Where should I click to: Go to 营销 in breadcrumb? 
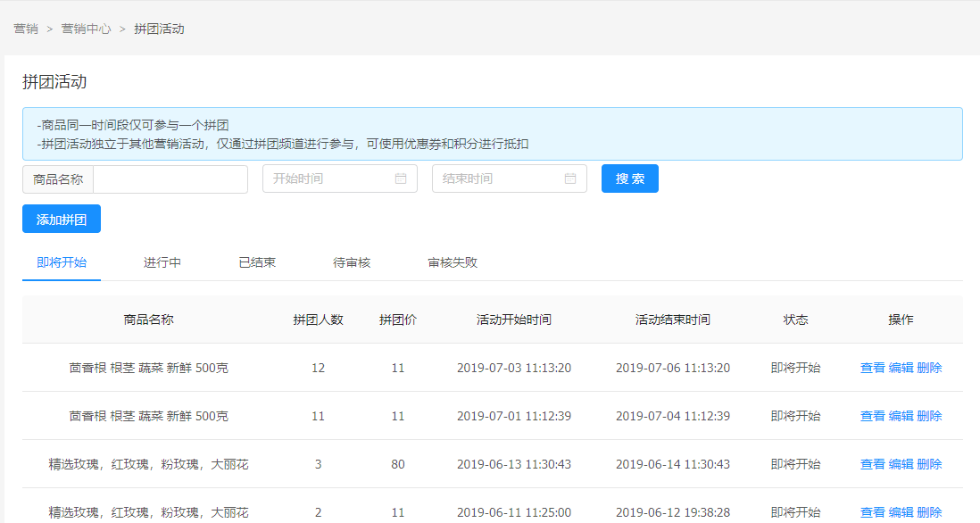(26, 29)
